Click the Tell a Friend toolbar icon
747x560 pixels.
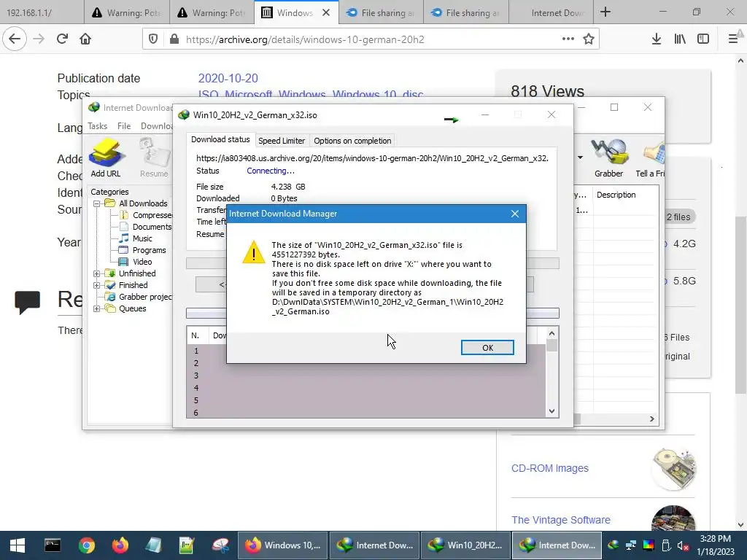pos(651,157)
